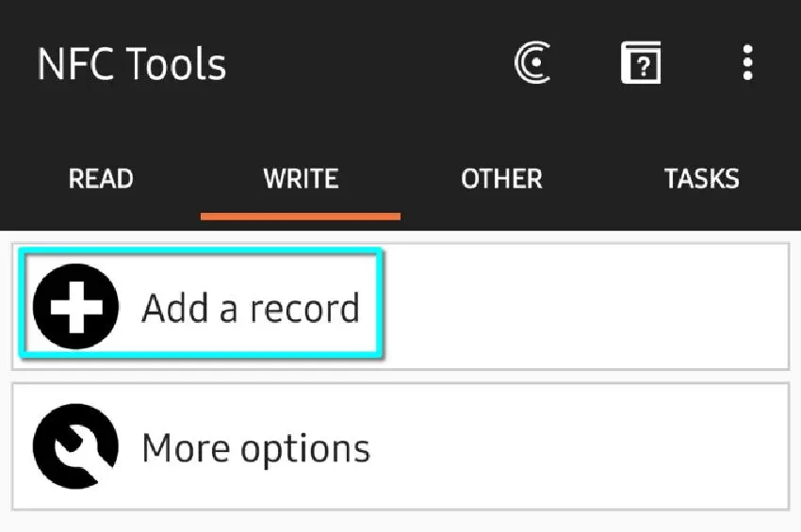801x532 pixels.
Task: Tap the white cross inside the plus icon
Action: click(x=75, y=307)
